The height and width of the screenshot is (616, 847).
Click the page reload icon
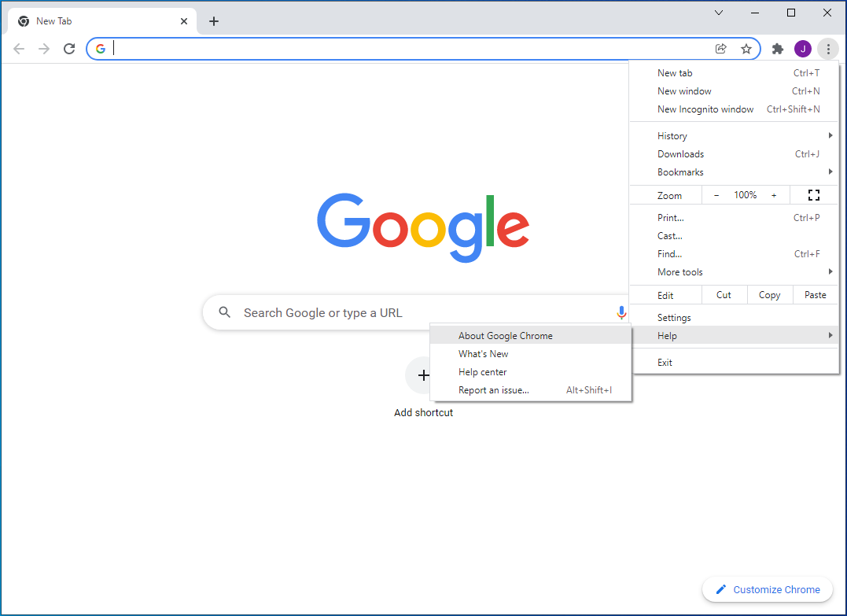point(69,48)
